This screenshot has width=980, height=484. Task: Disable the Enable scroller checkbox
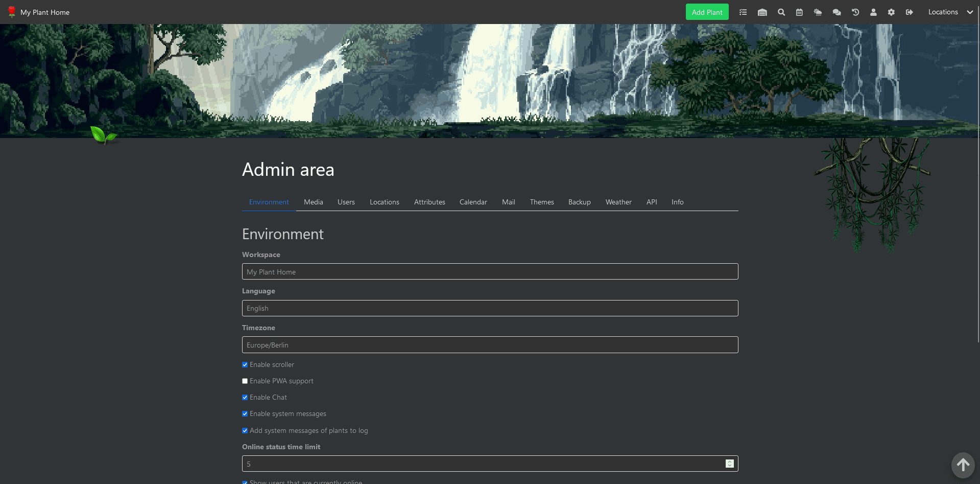click(245, 365)
